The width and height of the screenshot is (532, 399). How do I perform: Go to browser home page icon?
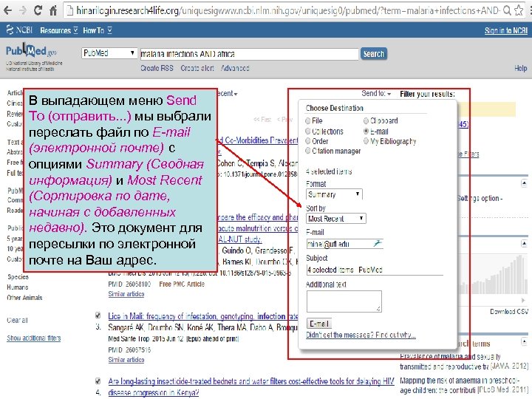(x=53, y=10)
